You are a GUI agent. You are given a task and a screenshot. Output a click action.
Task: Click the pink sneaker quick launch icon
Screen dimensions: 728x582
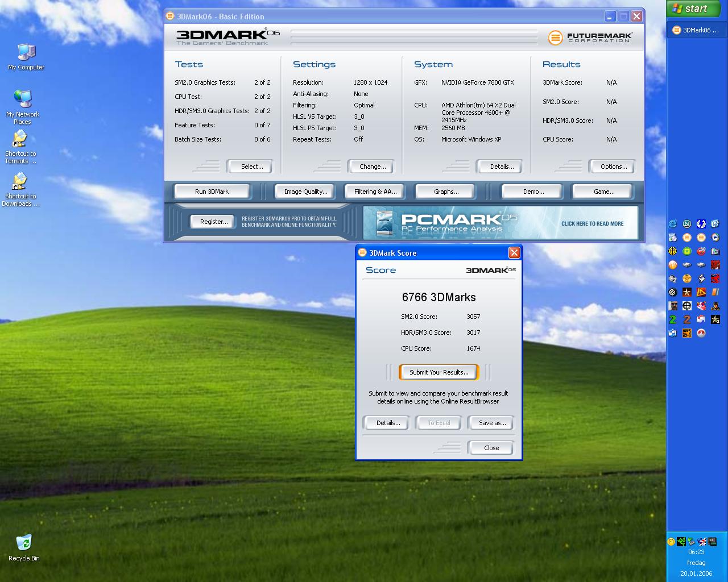[701, 306]
